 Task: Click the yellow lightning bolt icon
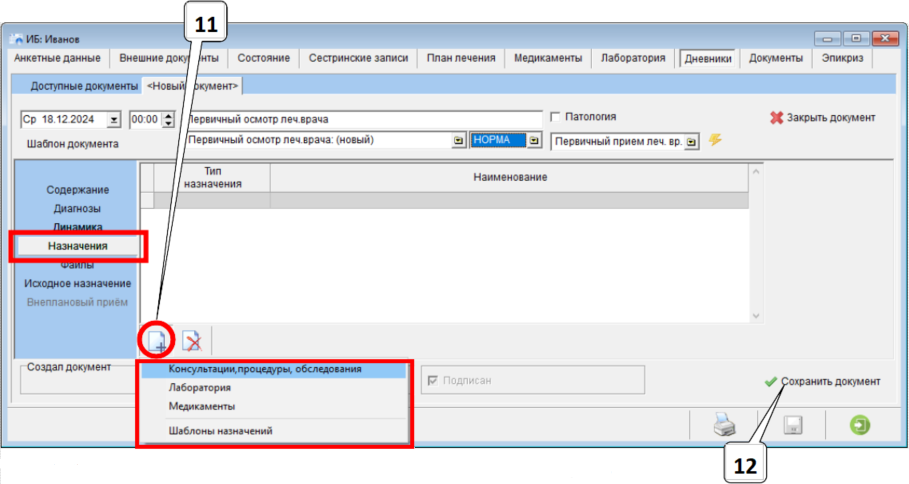715,140
